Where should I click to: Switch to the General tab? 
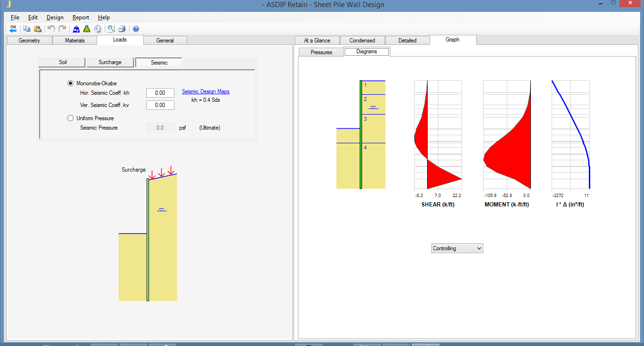(165, 41)
